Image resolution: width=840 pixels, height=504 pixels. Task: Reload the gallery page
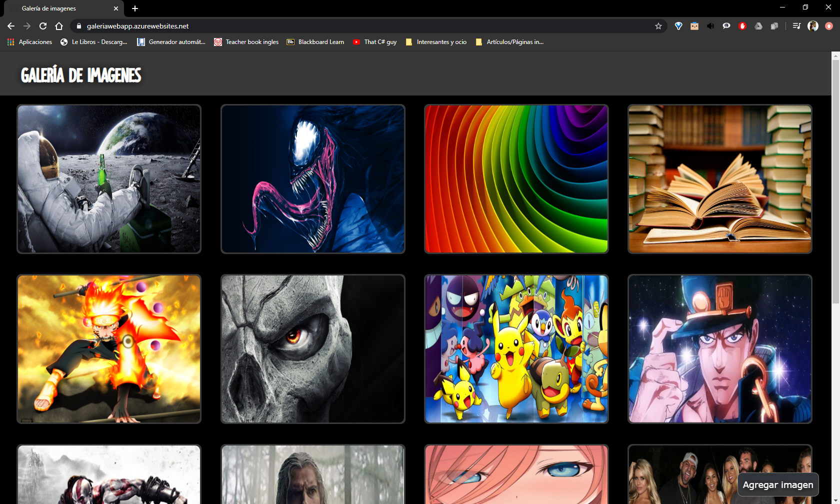(x=43, y=26)
